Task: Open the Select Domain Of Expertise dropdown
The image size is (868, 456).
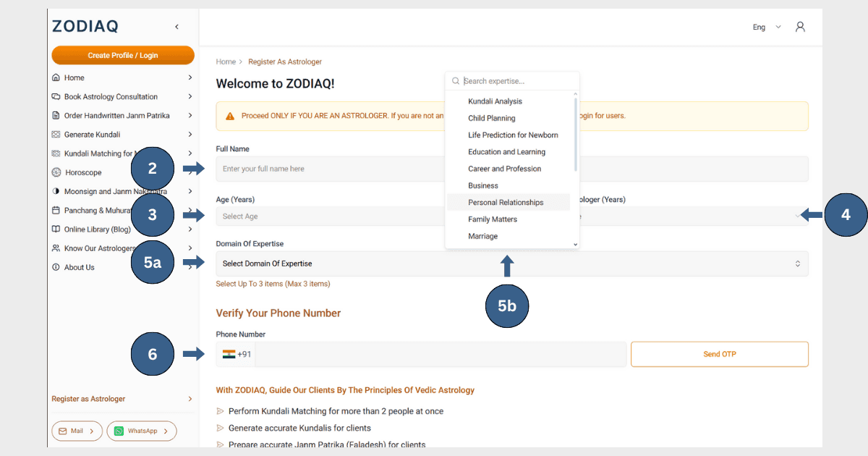Action: [512, 263]
